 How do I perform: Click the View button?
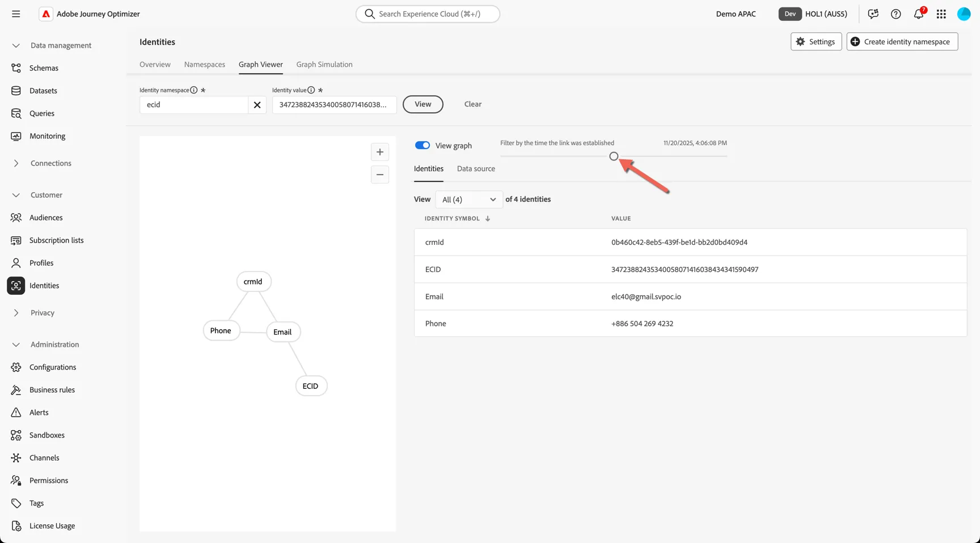point(423,104)
